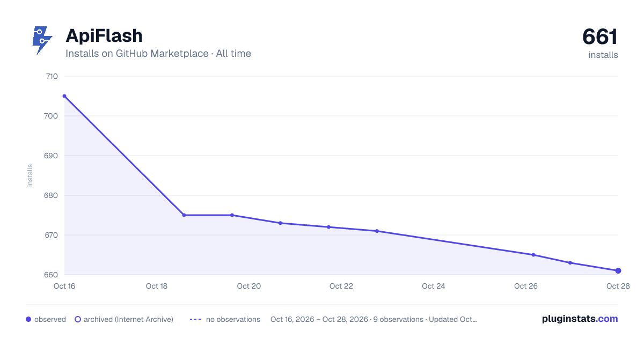This screenshot has height=338, width=644.
Task: Click the date range and observations summary text
Action: click(x=374, y=319)
